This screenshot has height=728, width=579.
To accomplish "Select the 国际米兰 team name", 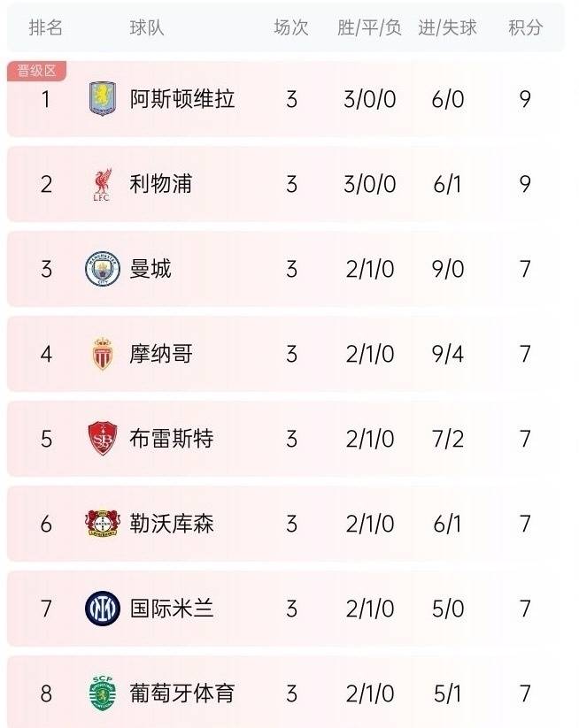I will tap(174, 608).
